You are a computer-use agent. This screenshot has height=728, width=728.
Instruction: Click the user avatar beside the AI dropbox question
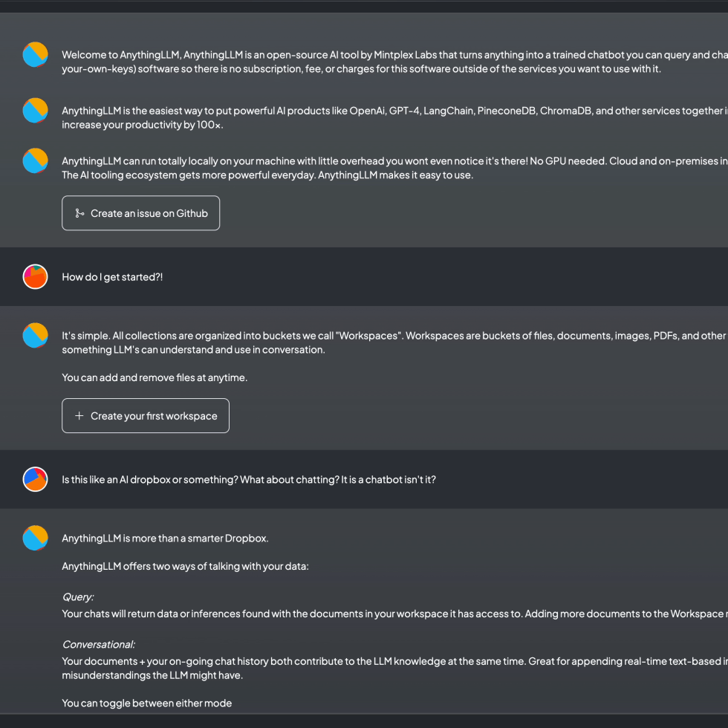35,479
